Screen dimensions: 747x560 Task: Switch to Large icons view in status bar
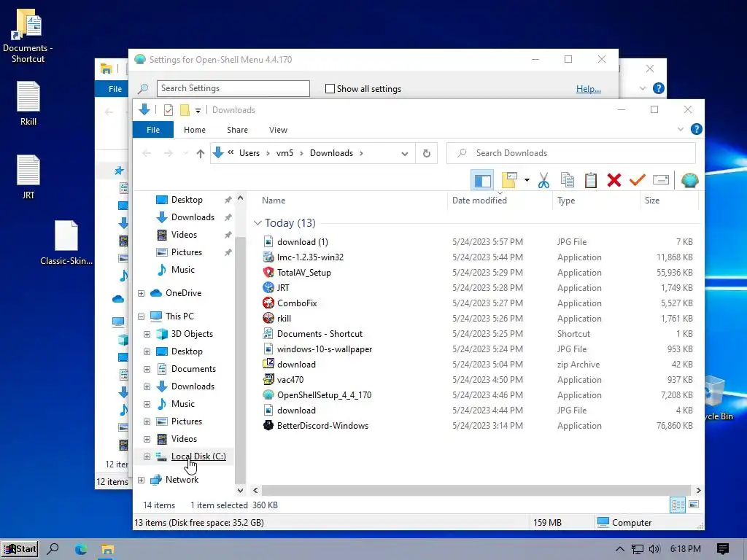pos(694,505)
